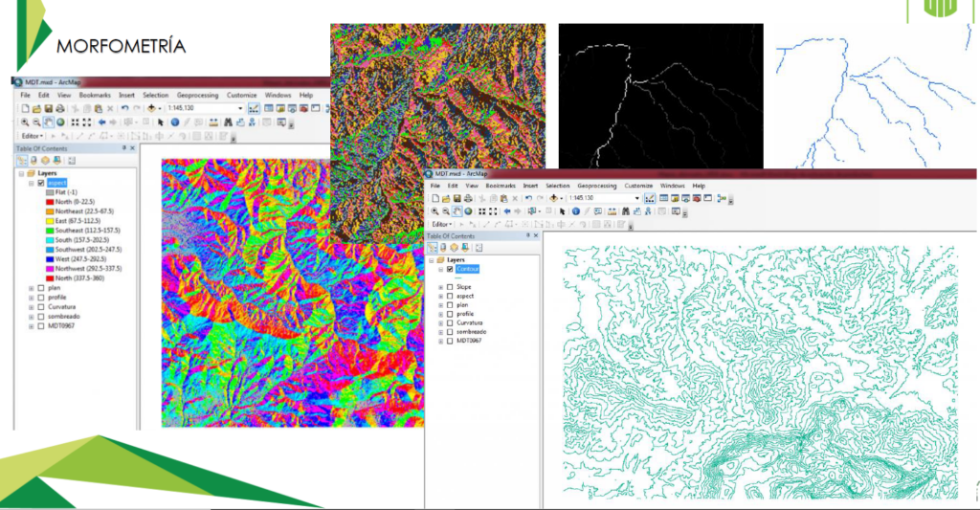This screenshot has height=510, width=980.
Task: Close left Table Of Contents panel
Action: click(x=132, y=148)
